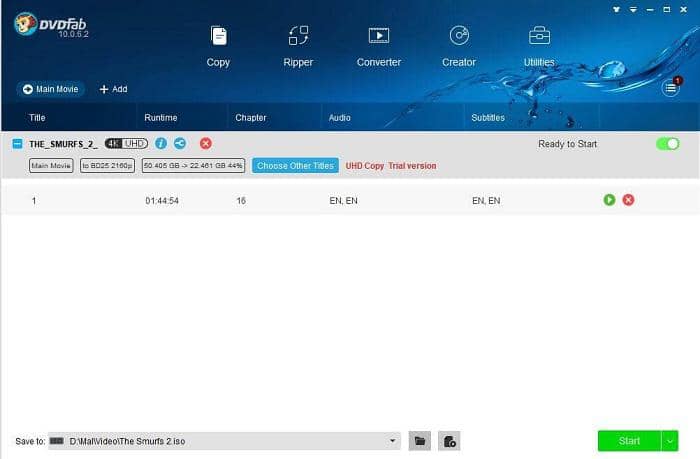Preview title 1 with the green play icon

[x=609, y=200]
